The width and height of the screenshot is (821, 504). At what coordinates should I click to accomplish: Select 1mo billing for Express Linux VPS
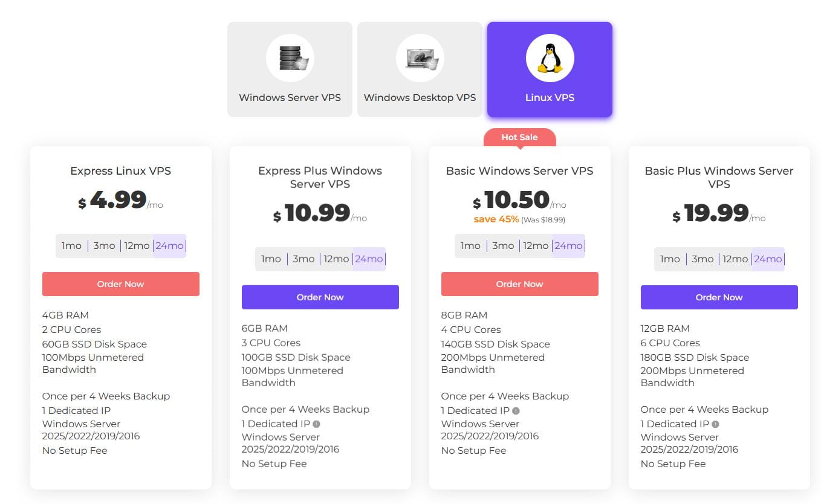pos(71,246)
